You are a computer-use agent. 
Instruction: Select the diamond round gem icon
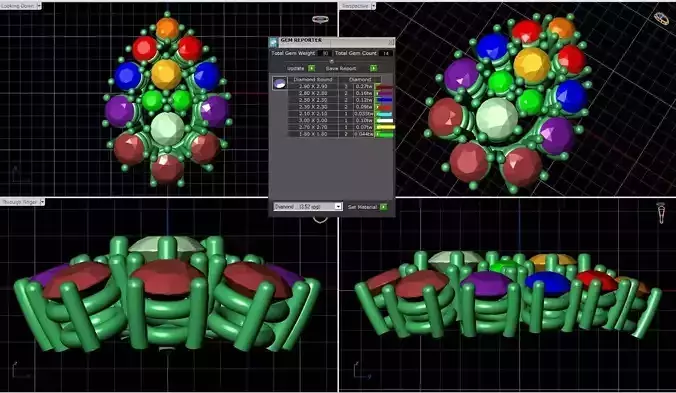click(x=280, y=83)
